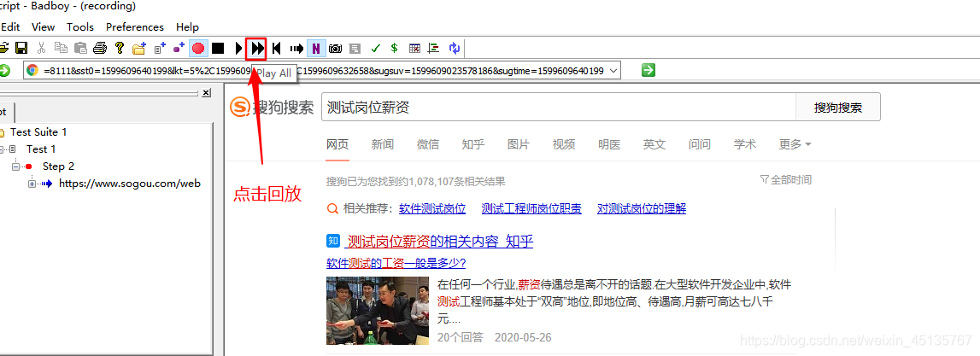Click the blue circular arrows refresh icon
Image resolution: width=980 pixels, height=356 pixels.
[x=455, y=48]
